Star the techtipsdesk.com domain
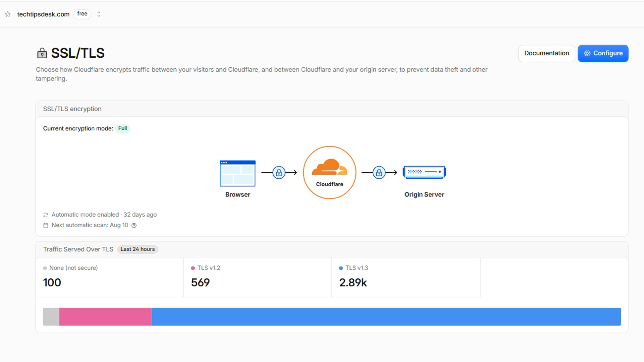 8,14
